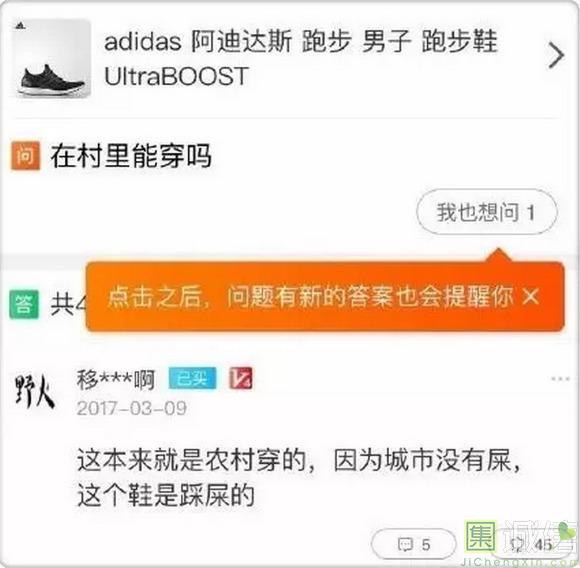This screenshot has width=580, height=568.
Task: Like the answer using the 45 button
Action: tap(531, 544)
